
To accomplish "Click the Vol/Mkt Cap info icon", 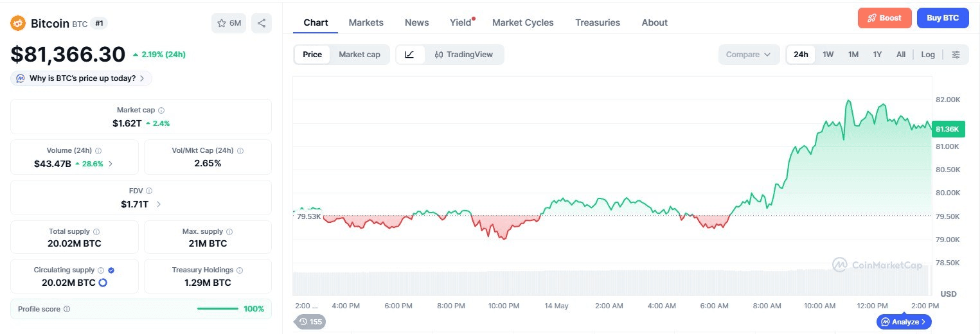I will click(x=240, y=151).
